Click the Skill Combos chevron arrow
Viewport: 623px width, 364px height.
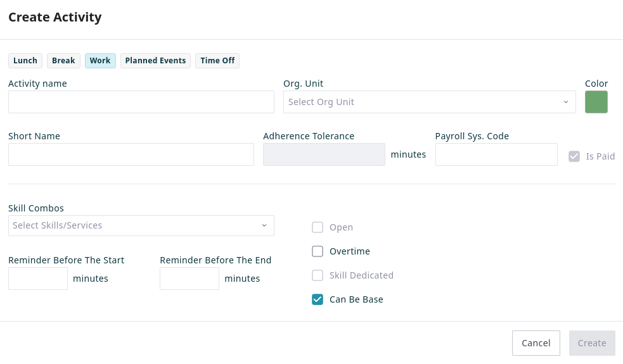tap(264, 225)
